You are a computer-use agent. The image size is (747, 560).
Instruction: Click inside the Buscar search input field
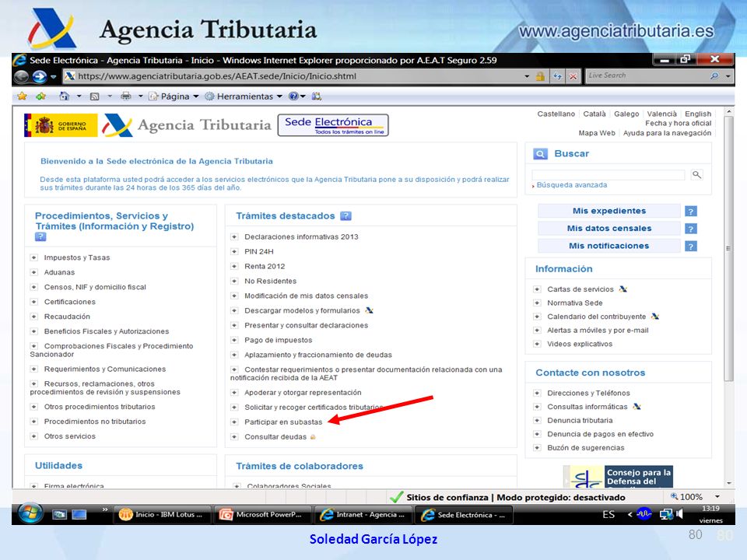(608, 175)
